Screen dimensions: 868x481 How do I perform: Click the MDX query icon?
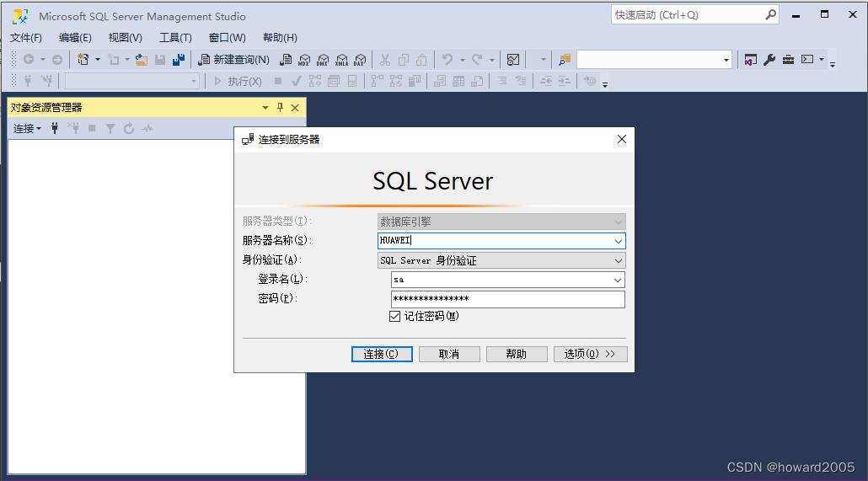(304, 59)
